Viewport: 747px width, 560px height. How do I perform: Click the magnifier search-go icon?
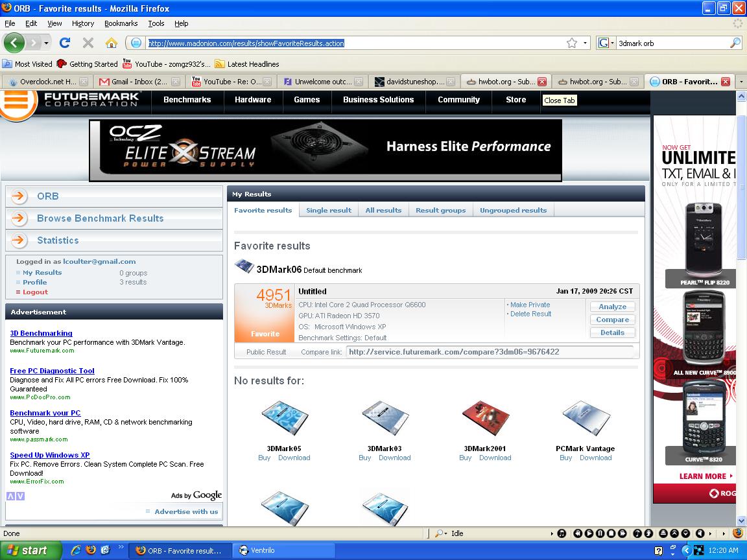[735, 43]
